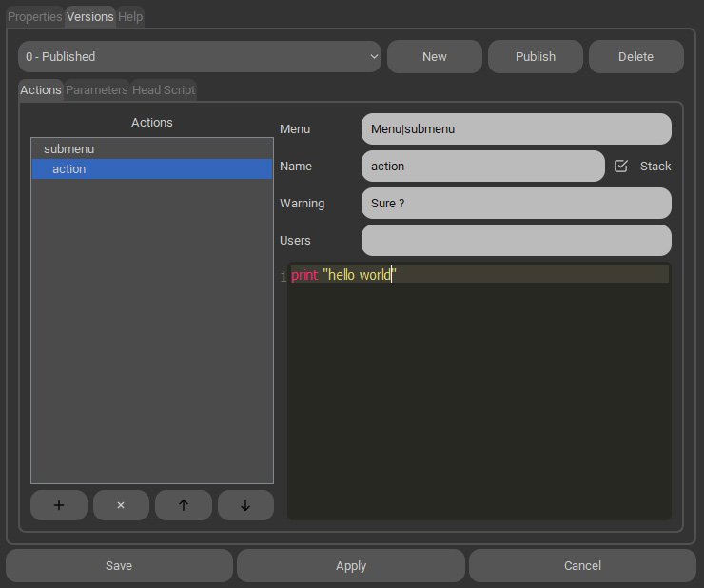Click the × icon to remove action
The image size is (704, 588).
pos(121,505)
